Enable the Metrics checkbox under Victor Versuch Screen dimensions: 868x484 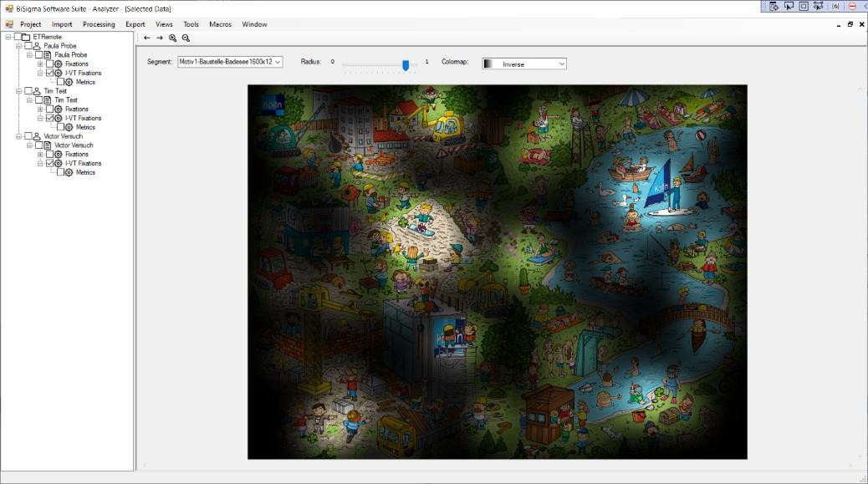coord(60,172)
